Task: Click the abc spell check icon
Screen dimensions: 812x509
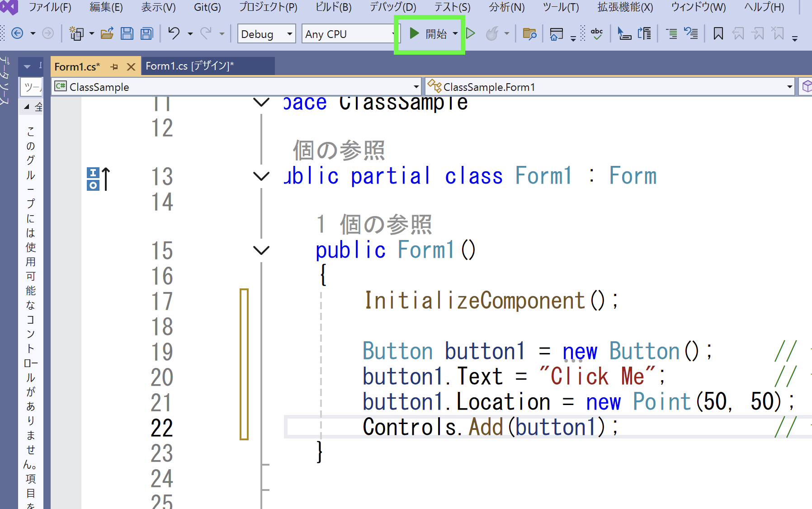Action: tap(597, 33)
